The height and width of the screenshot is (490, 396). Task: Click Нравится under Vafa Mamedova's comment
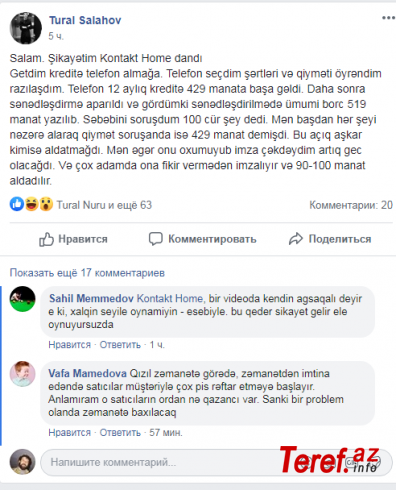(69, 433)
